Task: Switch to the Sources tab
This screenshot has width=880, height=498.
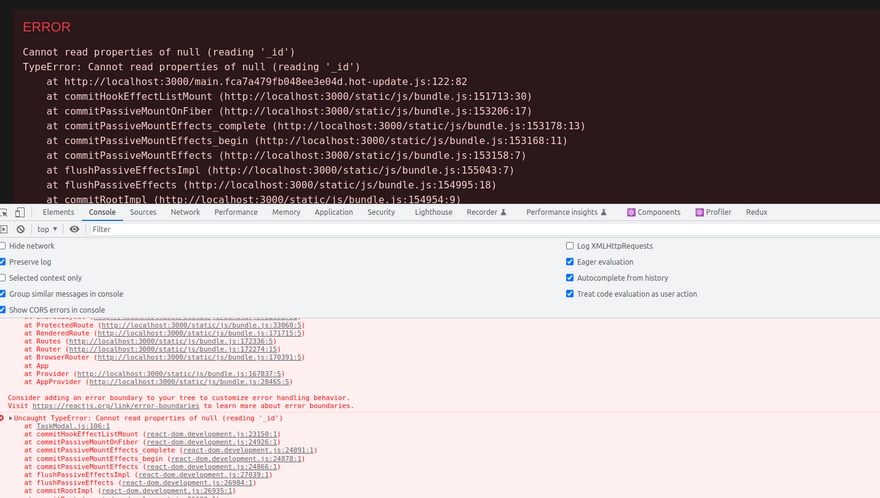Action: 143,213
